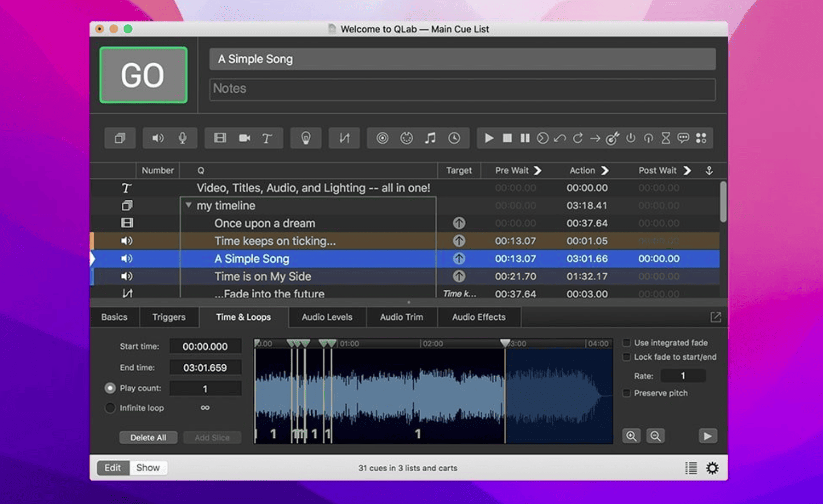The height and width of the screenshot is (504, 823).
Task: Zoom out of the waveform
Action: pos(656,436)
